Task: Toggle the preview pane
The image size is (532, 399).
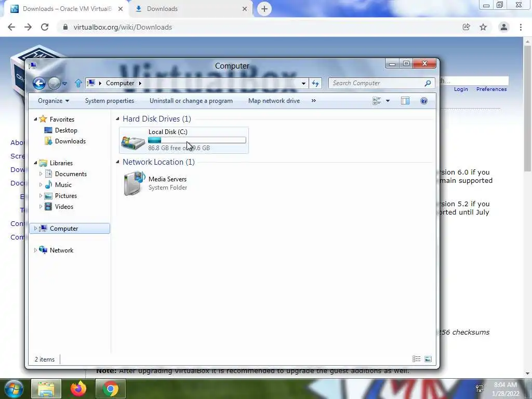Action: (x=405, y=101)
